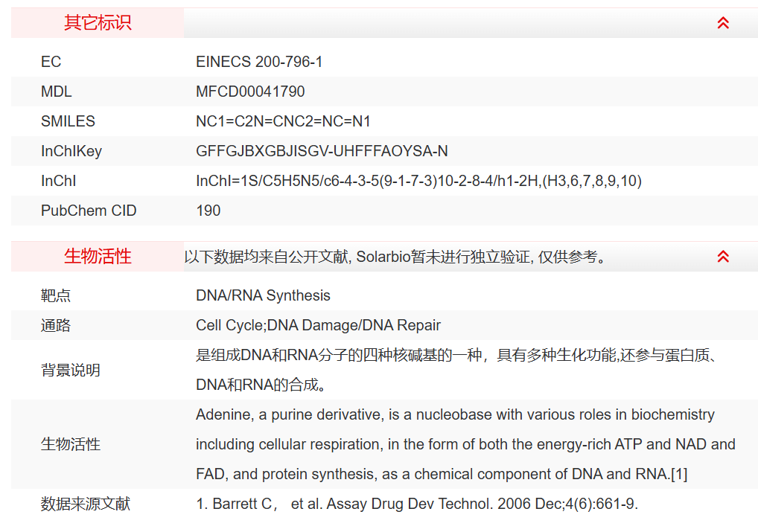758x532 pixels.
Task: Click the 靶点 row label
Action: pyautogui.click(x=56, y=295)
